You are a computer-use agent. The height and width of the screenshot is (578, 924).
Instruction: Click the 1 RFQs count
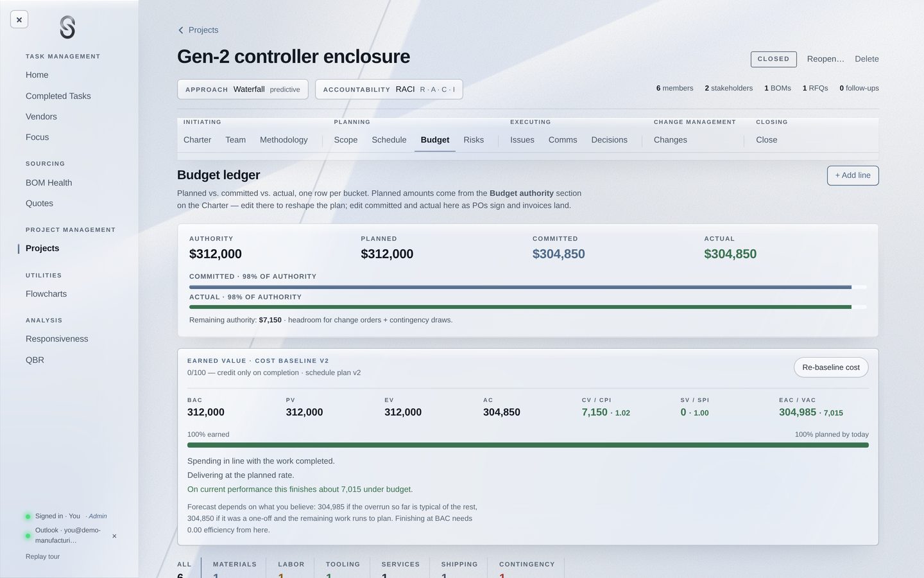815,88
